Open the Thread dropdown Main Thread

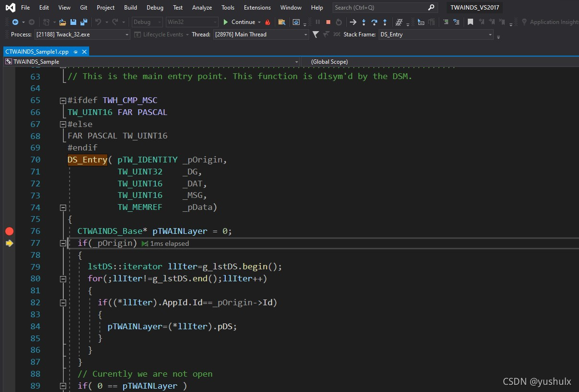point(261,35)
